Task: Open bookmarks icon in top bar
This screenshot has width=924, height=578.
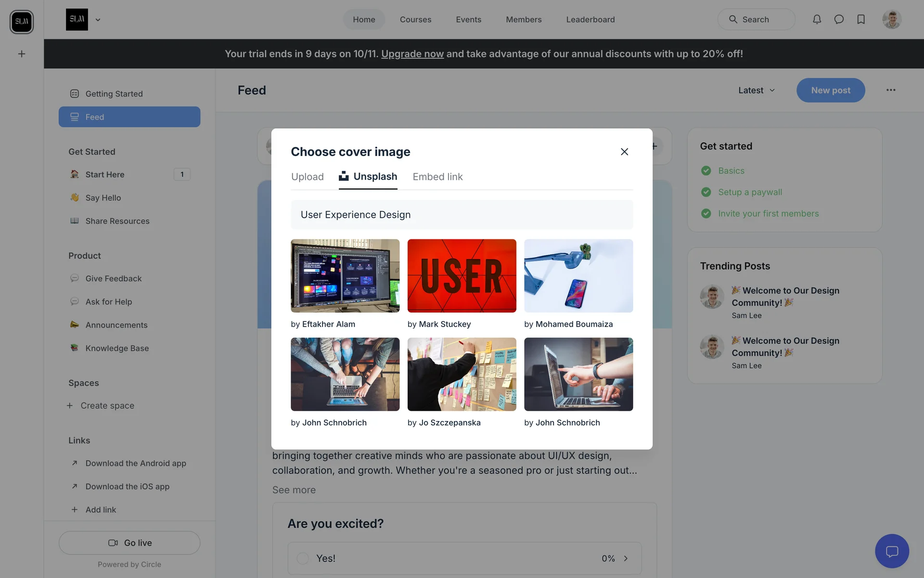Action: 861,19
